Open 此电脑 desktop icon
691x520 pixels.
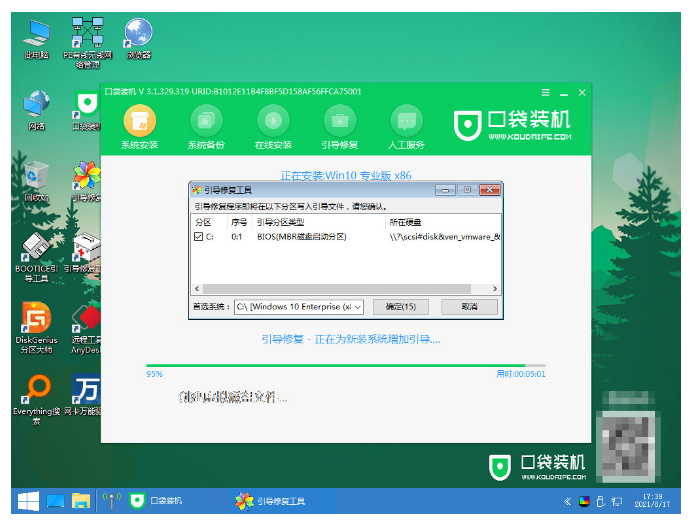[37, 39]
